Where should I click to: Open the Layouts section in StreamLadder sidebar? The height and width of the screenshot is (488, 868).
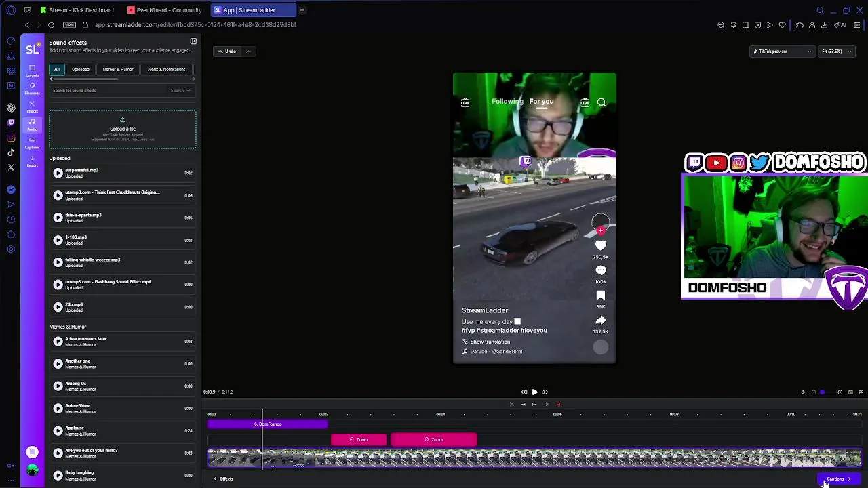click(32, 70)
